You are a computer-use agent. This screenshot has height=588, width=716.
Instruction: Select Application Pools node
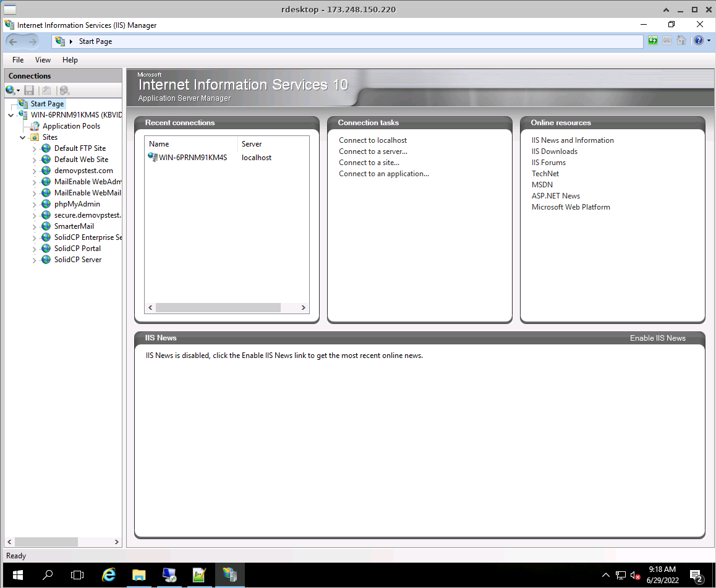71,126
